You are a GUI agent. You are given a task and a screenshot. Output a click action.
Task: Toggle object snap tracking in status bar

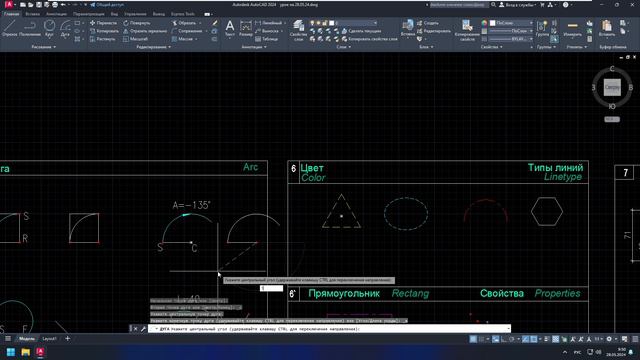pyautogui.click(x=526, y=339)
